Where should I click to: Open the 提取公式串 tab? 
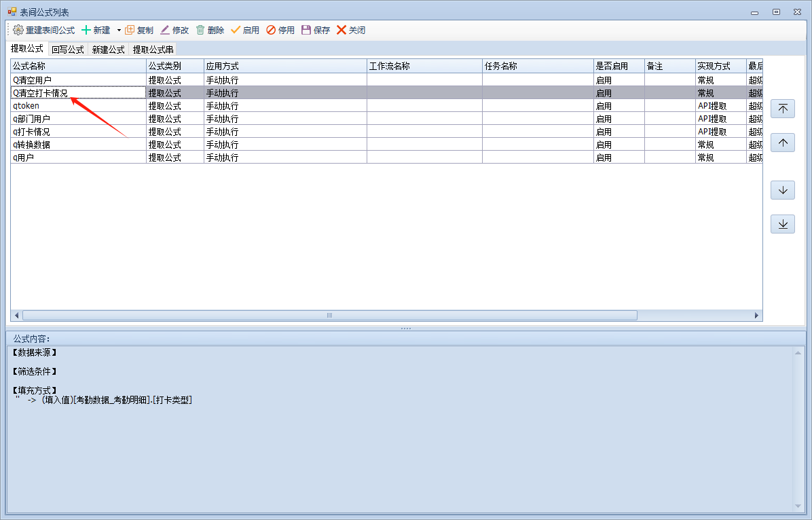153,50
